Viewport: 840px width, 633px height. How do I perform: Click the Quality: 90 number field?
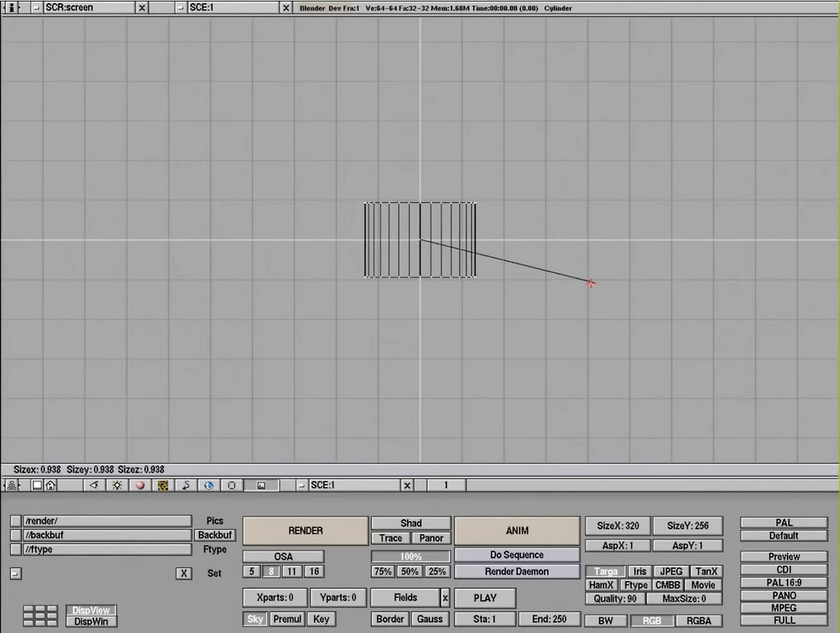[615, 599]
